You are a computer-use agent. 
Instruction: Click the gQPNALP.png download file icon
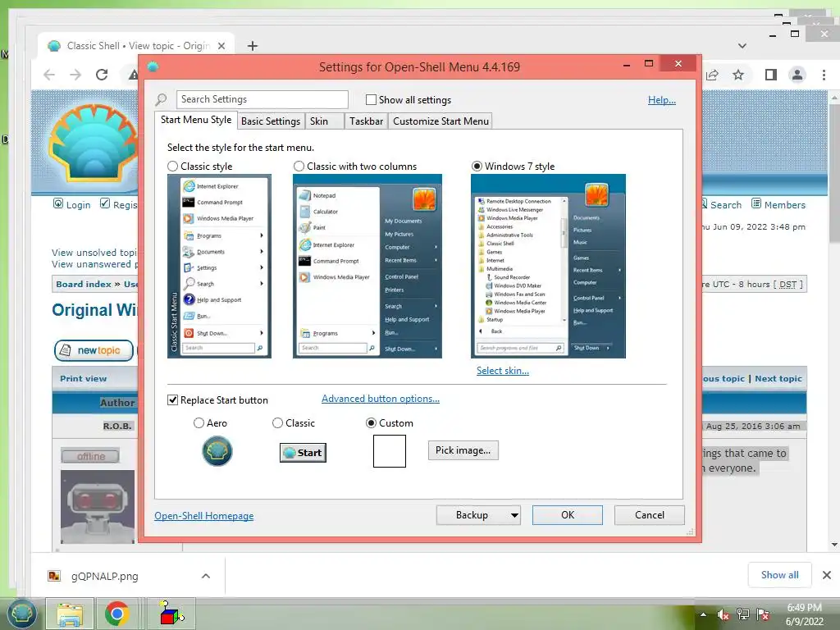(x=54, y=576)
